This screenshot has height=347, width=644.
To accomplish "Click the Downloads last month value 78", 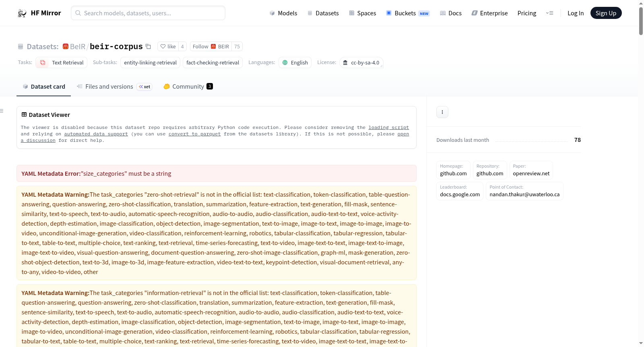I will (577, 140).
